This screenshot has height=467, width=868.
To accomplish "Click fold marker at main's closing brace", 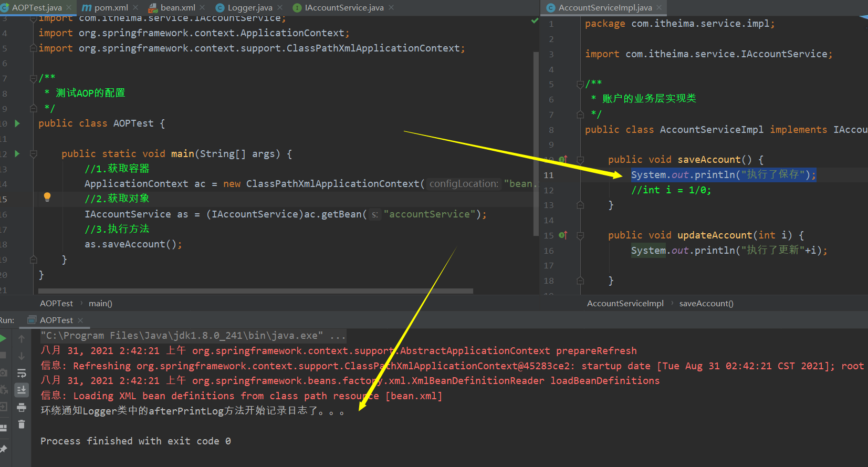I will point(34,260).
